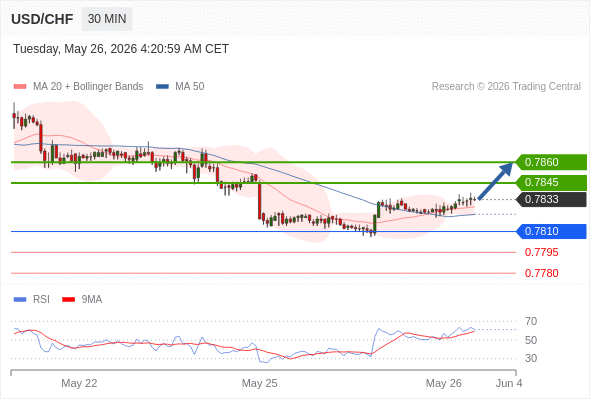Click the 0.7795 red support value
Image resolution: width=590 pixels, height=400 pixels.
coord(541,252)
